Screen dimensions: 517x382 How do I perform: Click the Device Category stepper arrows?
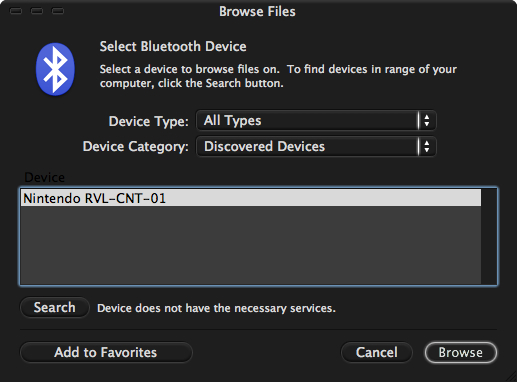click(427, 146)
